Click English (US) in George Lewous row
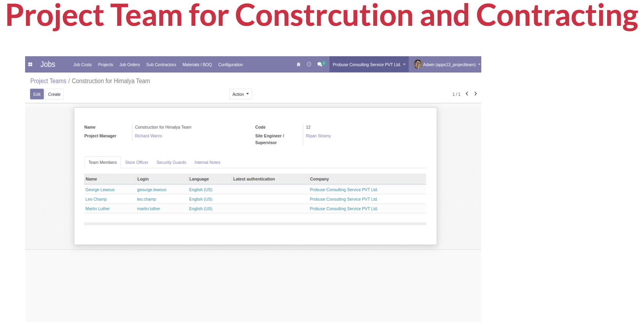Viewport: 644px width, 326px height. pyautogui.click(x=201, y=190)
